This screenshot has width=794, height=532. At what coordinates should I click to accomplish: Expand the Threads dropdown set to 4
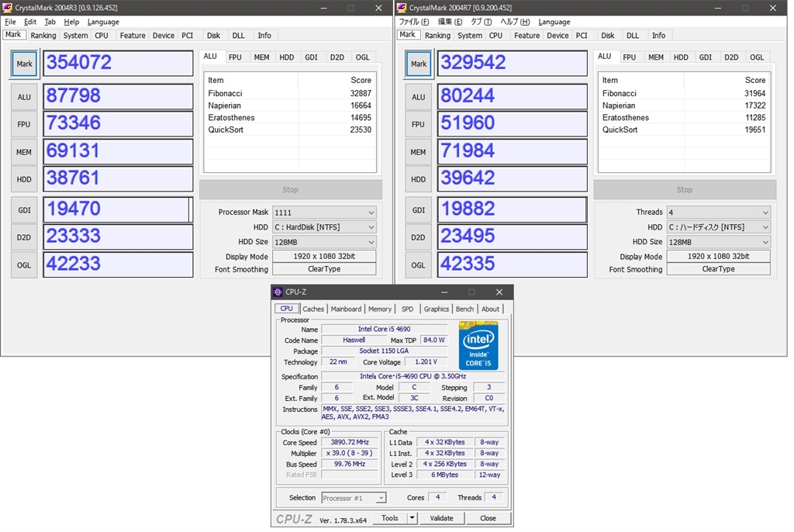(x=718, y=212)
